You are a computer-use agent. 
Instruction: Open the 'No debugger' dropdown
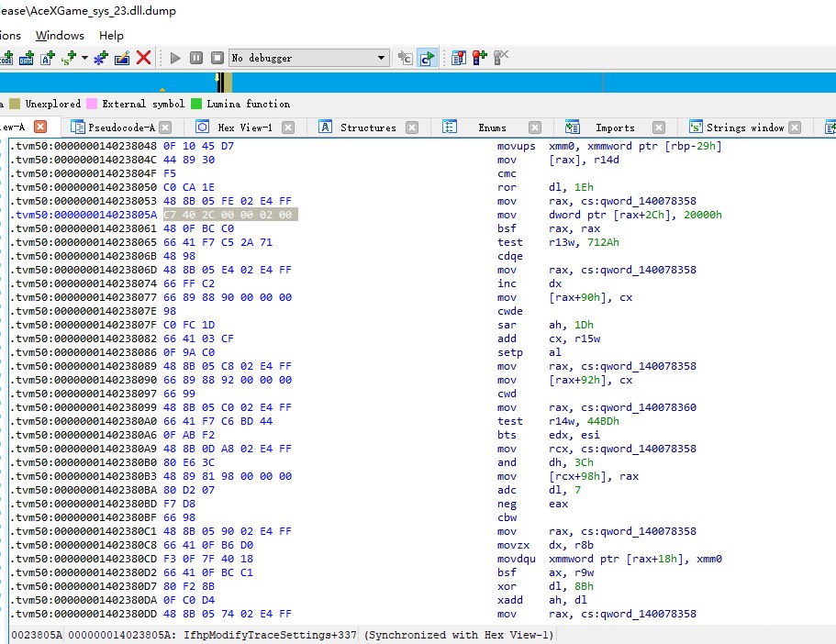pyautogui.click(x=382, y=58)
